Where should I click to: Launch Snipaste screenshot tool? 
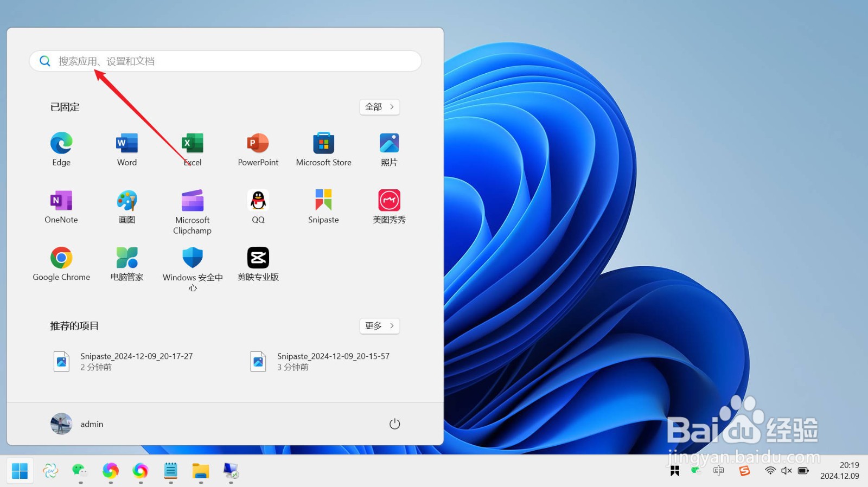pyautogui.click(x=323, y=207)
